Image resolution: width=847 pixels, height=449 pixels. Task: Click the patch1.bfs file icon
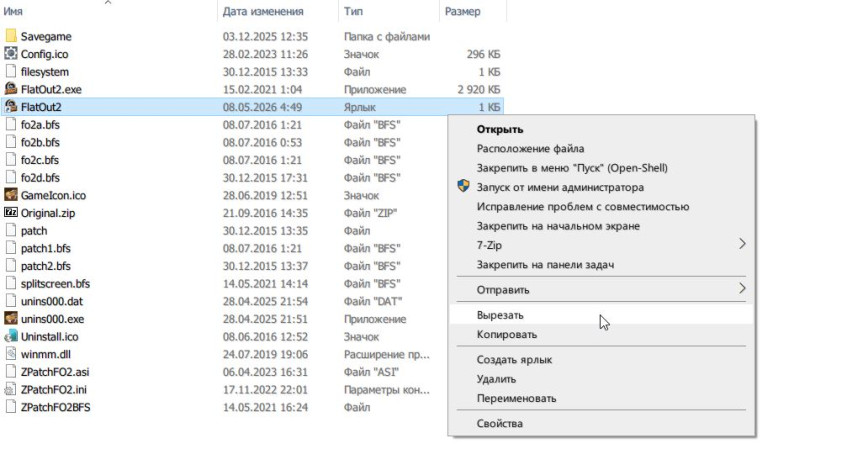pos(11,248)
